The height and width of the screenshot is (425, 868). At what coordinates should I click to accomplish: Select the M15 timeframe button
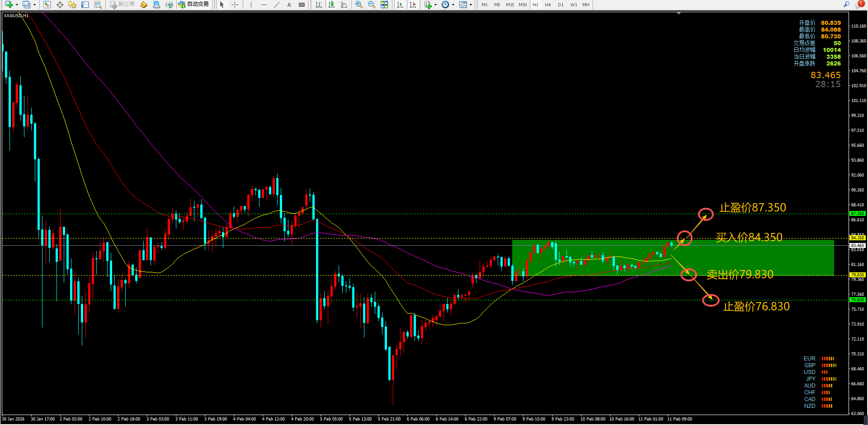510,5
